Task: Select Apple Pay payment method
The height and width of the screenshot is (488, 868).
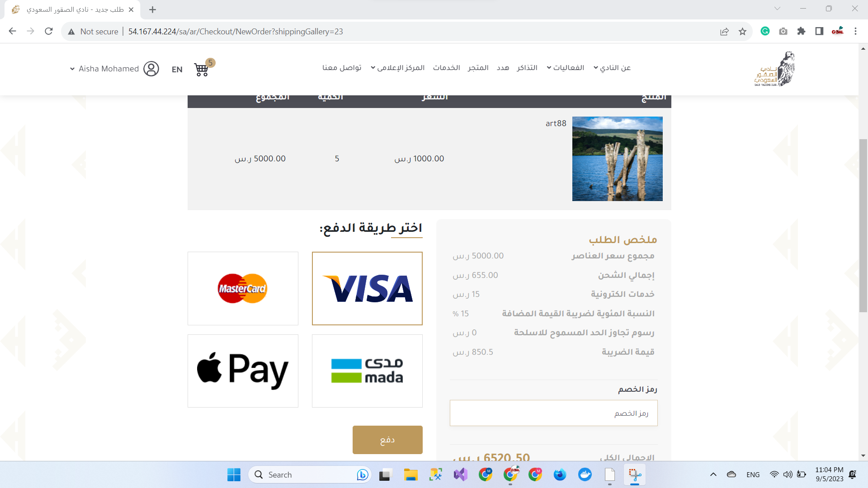Action: (243, 371)
